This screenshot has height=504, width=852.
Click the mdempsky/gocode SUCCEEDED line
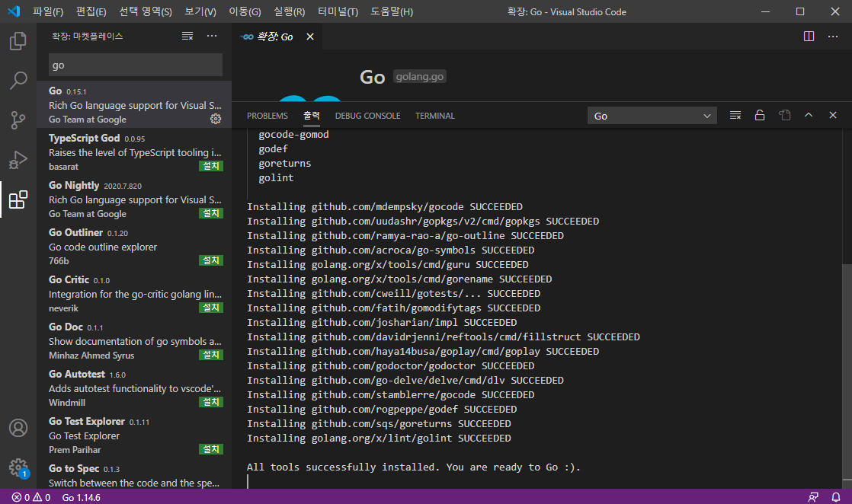[385, 207]
